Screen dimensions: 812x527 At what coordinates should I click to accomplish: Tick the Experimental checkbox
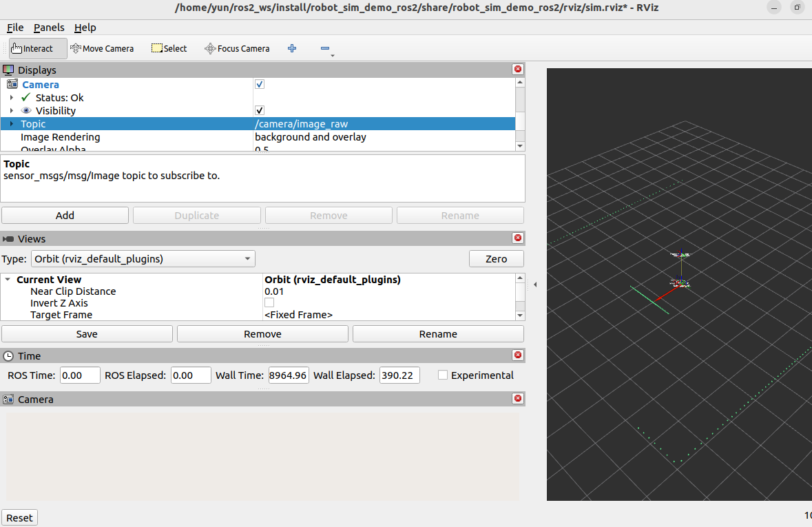point(443,375)
